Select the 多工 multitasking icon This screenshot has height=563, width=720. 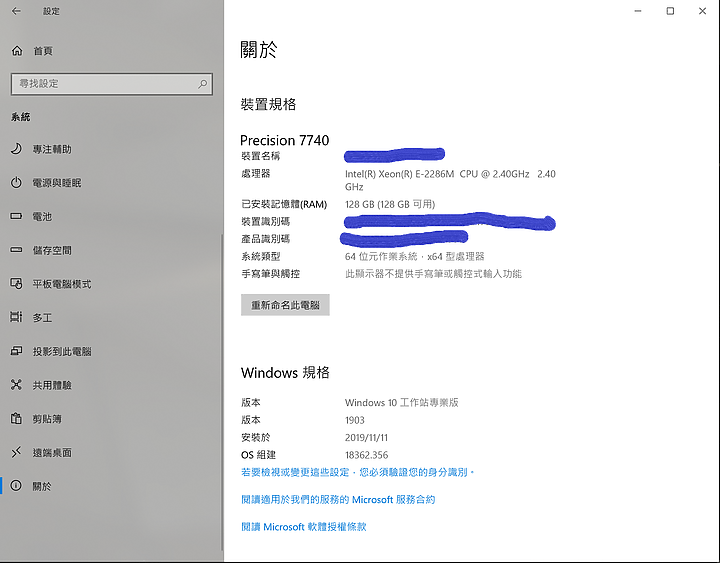click(x=17, y=317)
